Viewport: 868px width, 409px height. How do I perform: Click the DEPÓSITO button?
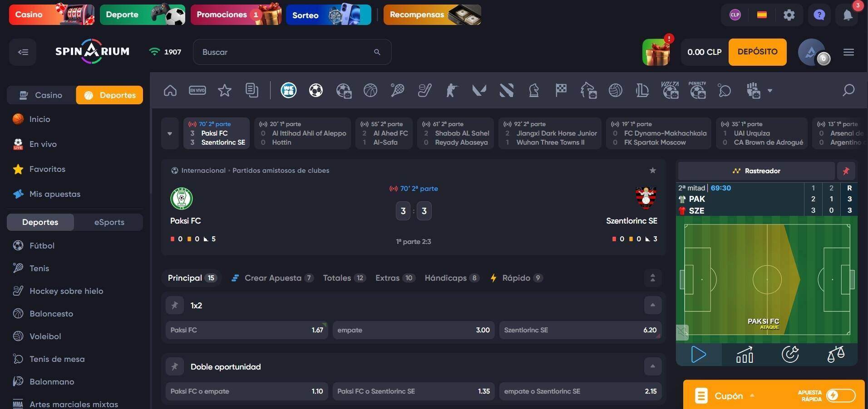click(757, 52)
